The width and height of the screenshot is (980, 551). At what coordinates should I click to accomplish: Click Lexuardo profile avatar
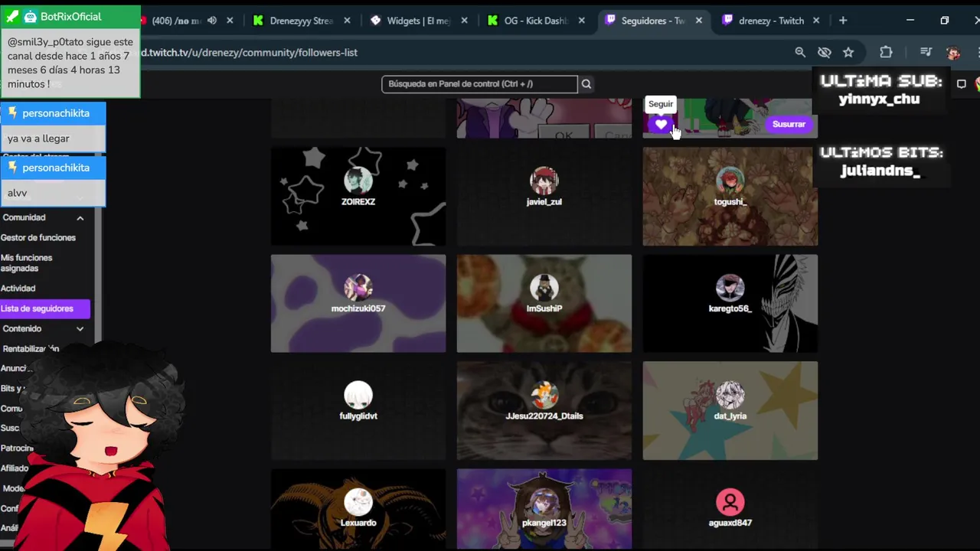click(x=358, y=502)
